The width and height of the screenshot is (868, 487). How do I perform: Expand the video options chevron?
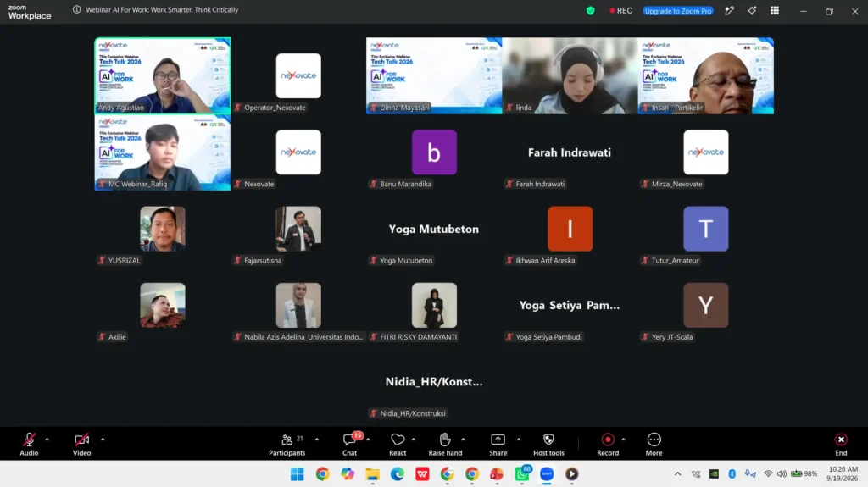[103, 440]
